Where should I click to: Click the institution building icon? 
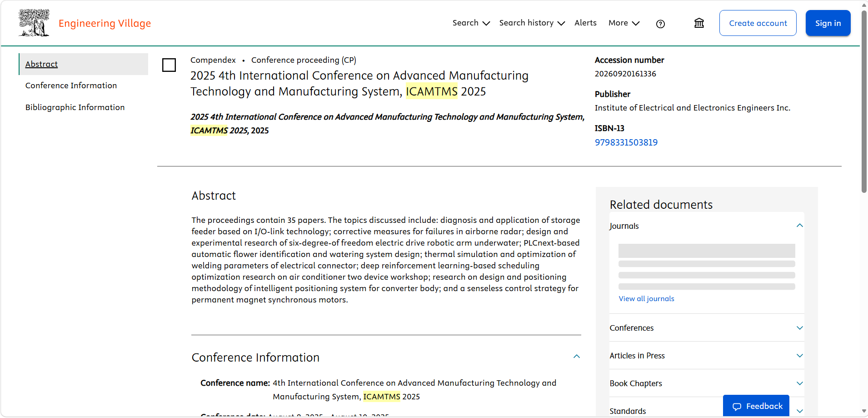point(699,23)
